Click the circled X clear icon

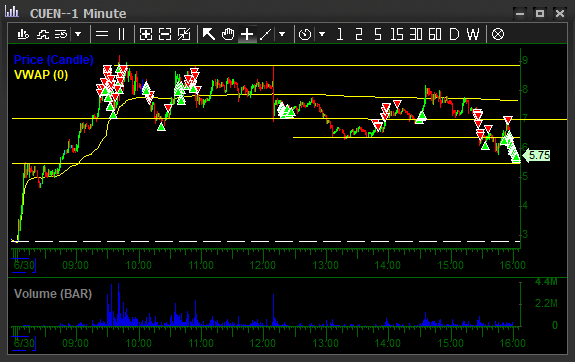(x=498, y=34)
